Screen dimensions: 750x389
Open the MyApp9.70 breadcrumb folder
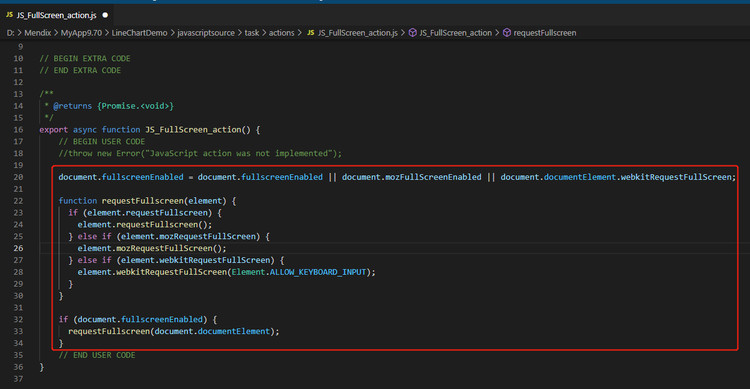pos(81,33)
